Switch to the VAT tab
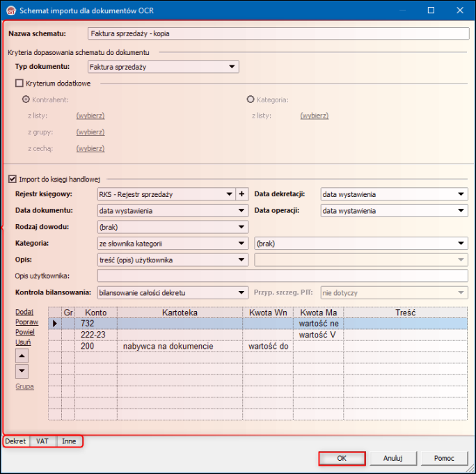The width and height of the screenshot is (476, 474). click(42, 441)
